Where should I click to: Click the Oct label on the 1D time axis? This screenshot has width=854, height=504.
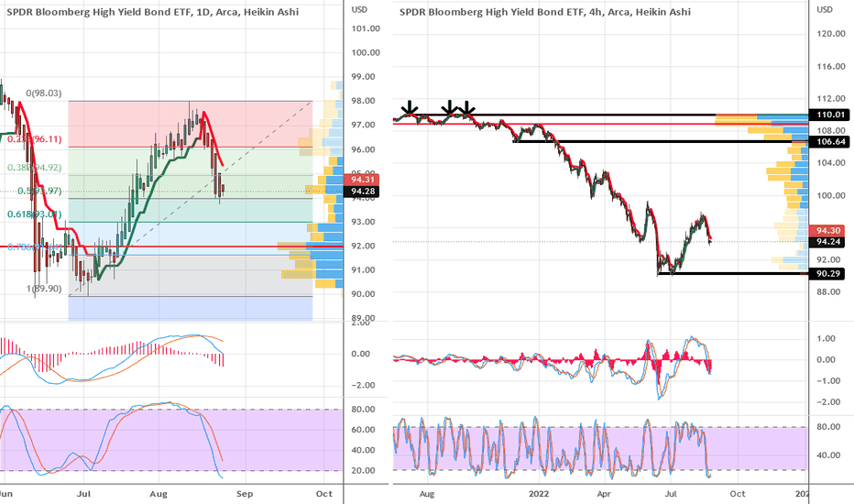coord(324,494)
